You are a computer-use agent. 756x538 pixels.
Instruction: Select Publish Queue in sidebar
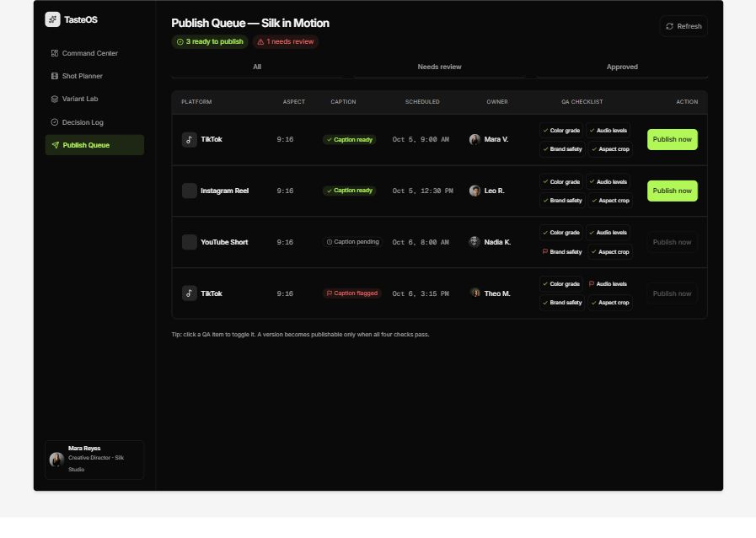click(94, 145)
